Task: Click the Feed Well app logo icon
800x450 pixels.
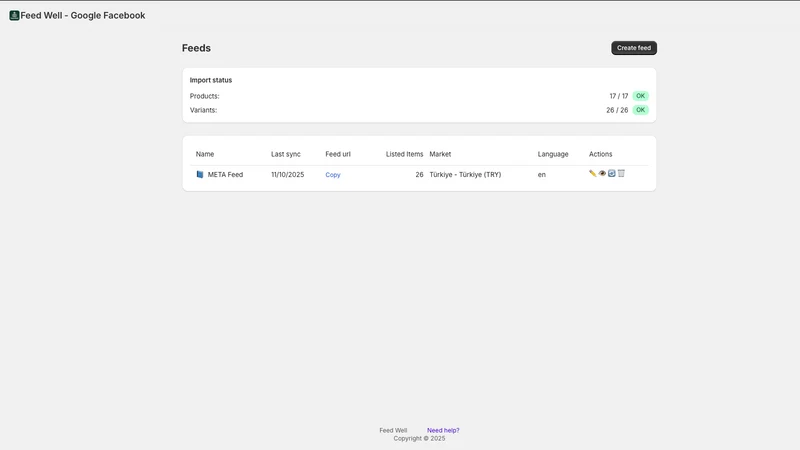Action: coord(14,15)
